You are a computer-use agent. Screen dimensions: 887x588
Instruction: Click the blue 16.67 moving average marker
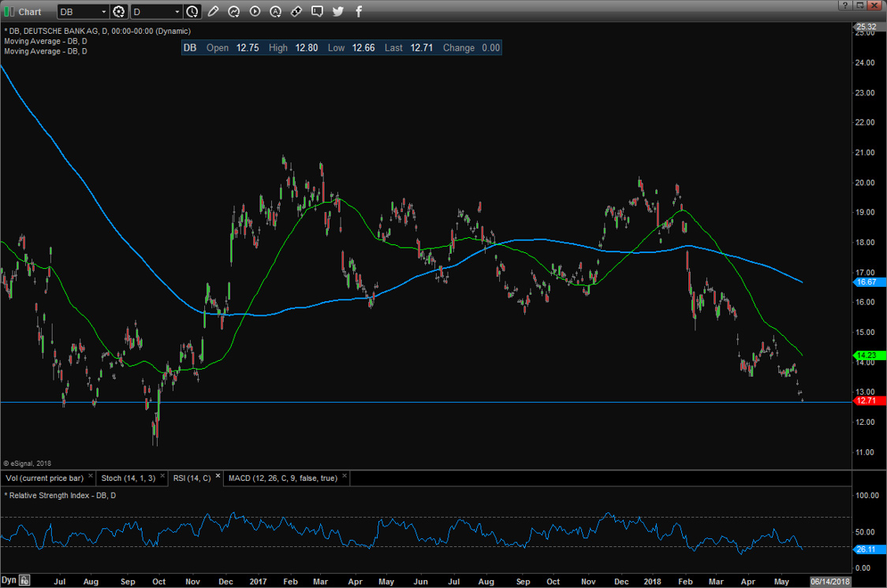868,282
